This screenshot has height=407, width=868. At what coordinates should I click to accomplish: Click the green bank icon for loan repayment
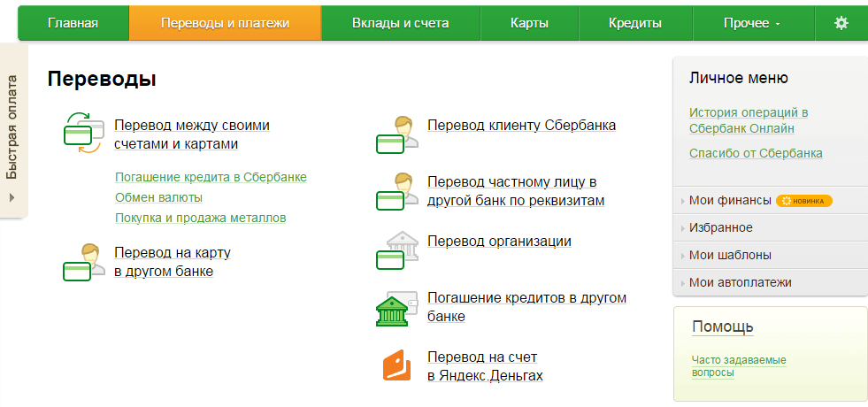(x=397, y=309)
